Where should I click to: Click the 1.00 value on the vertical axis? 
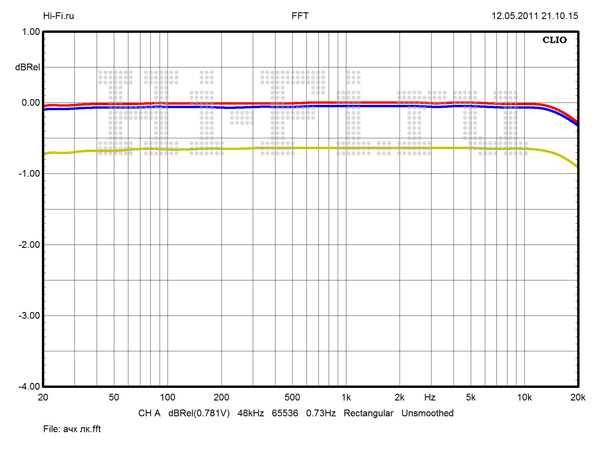click(x=28, y=32)
